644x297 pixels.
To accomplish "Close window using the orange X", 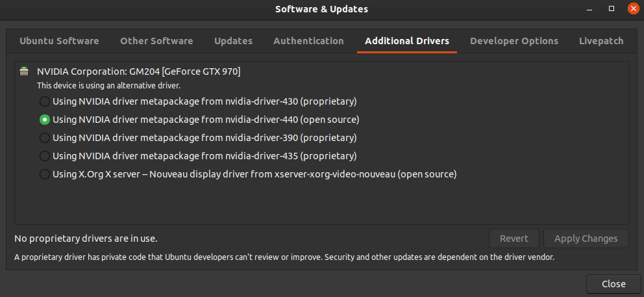I will pyautogui.click(x=634, y=8).
